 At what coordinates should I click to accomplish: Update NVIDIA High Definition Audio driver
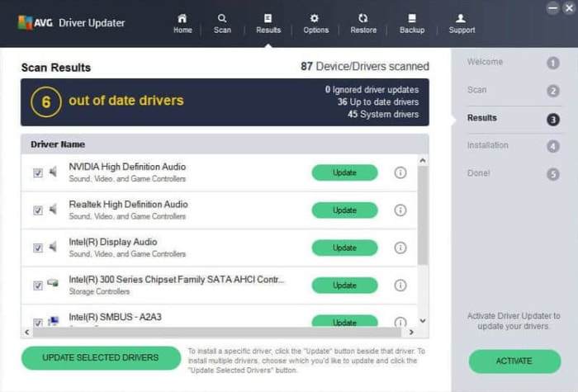[x=344, y=172]
